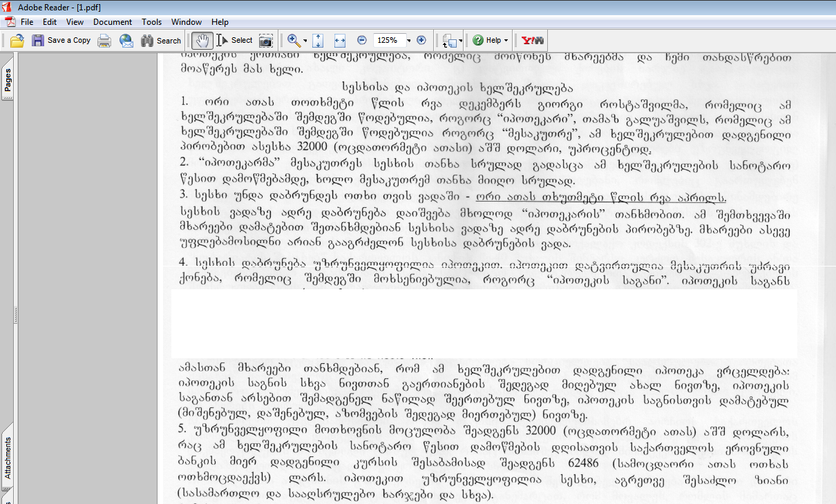This screenshot has height=504, width=836.
Task: Open the Pages side panel tab
Action: (x=8, y=80)
